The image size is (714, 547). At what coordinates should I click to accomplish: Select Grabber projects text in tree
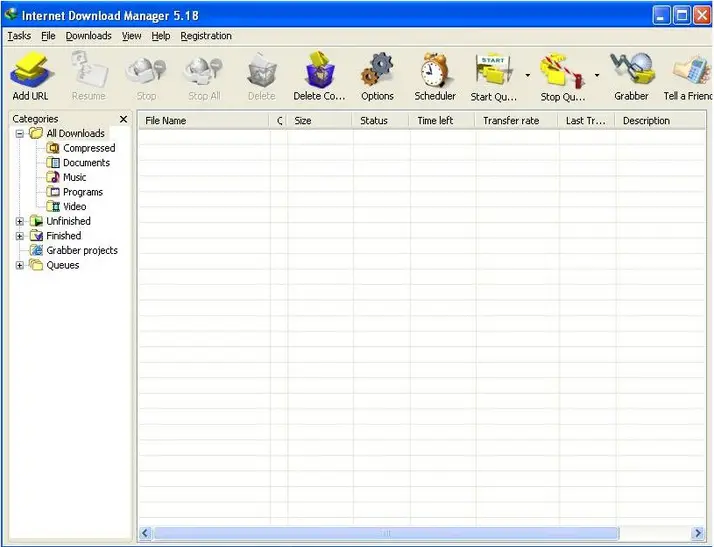point(82,250)
